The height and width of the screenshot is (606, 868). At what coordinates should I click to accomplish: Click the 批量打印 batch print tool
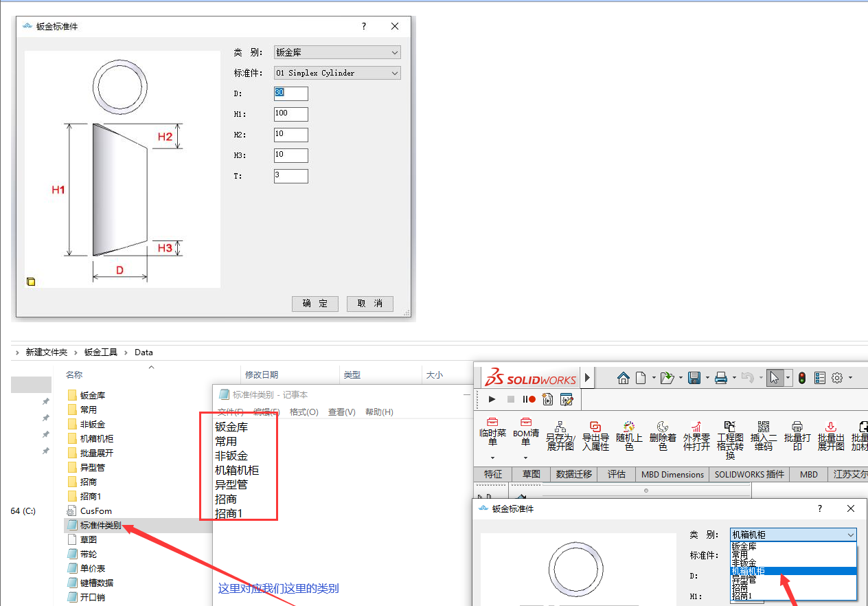[x=797, y=436]
